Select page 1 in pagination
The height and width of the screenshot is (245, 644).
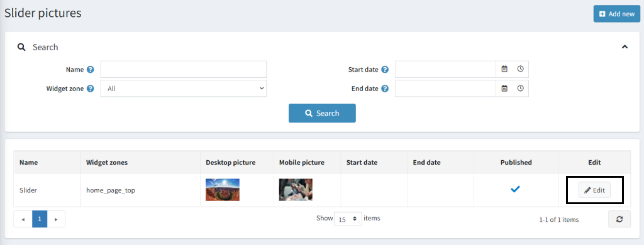pos(40,219)
